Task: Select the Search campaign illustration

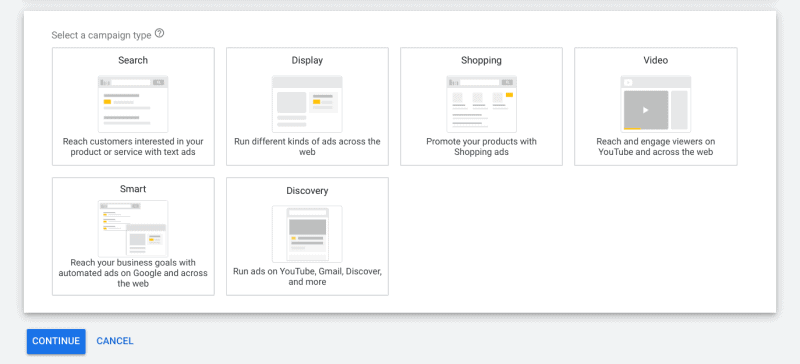Action: click(x=133, y=104)
